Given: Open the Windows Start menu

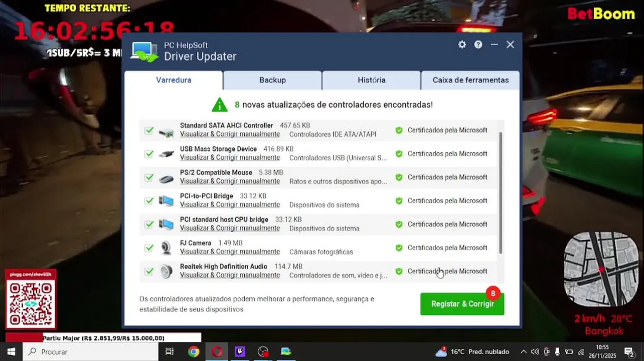Looking at the screenshot, I should (11, 352).
